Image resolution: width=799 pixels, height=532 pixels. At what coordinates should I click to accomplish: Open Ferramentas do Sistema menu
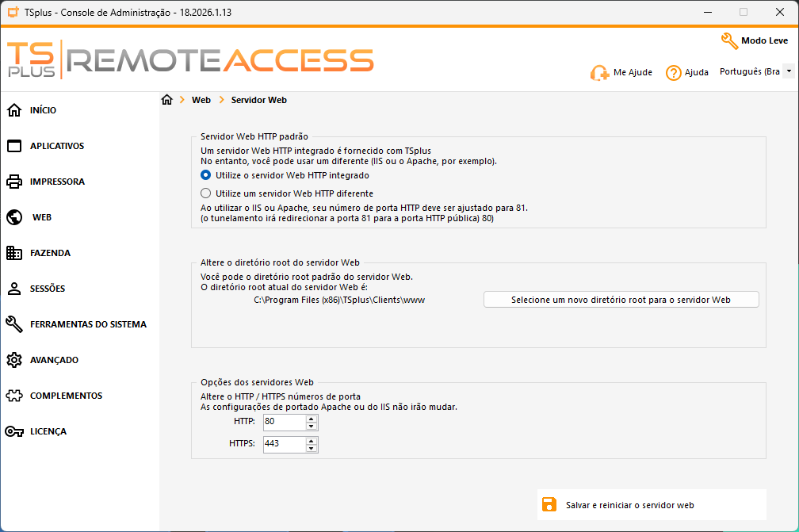coord(87,324)
